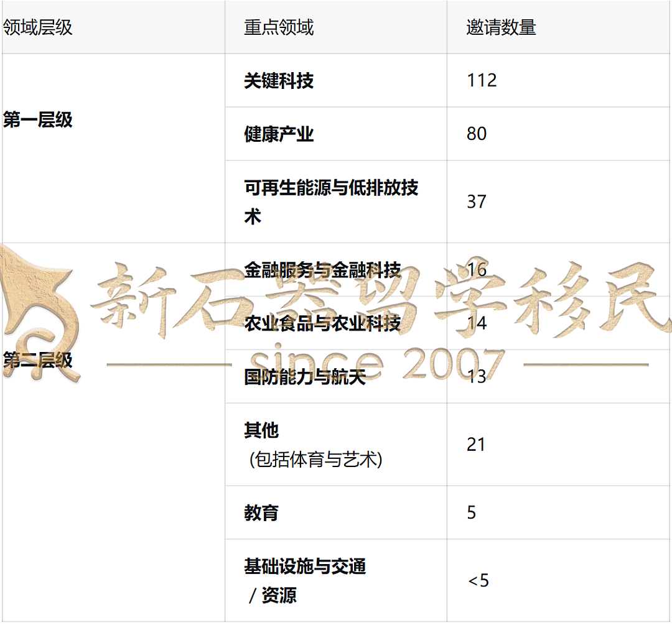Click the (包括体育与艺术) note
672x625 pixels.
tap(315, 459)
